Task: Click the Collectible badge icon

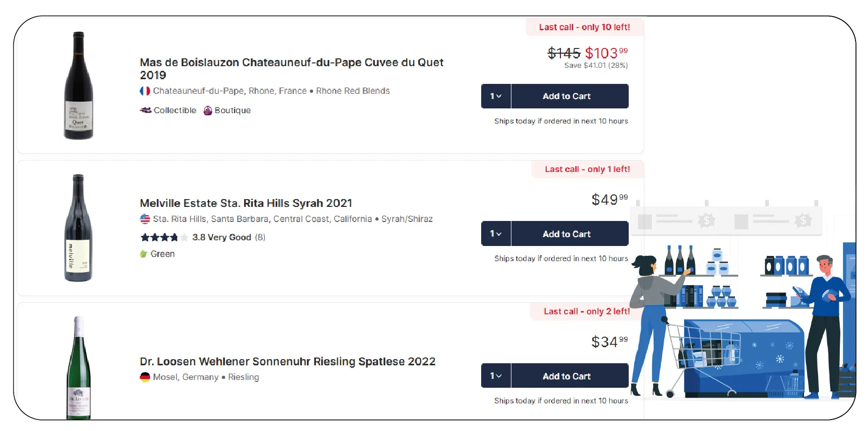Action: click(x=145, y=110)
